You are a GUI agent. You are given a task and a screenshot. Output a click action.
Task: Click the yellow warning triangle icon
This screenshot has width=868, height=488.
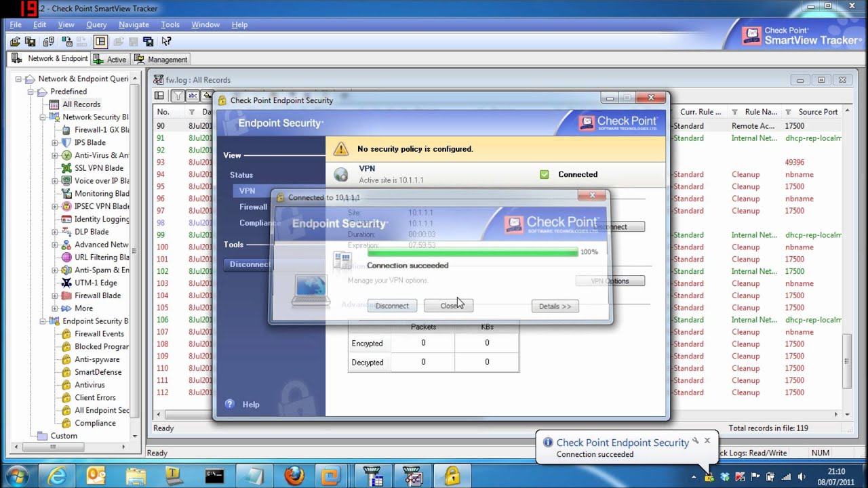click(x=341, y=148)
